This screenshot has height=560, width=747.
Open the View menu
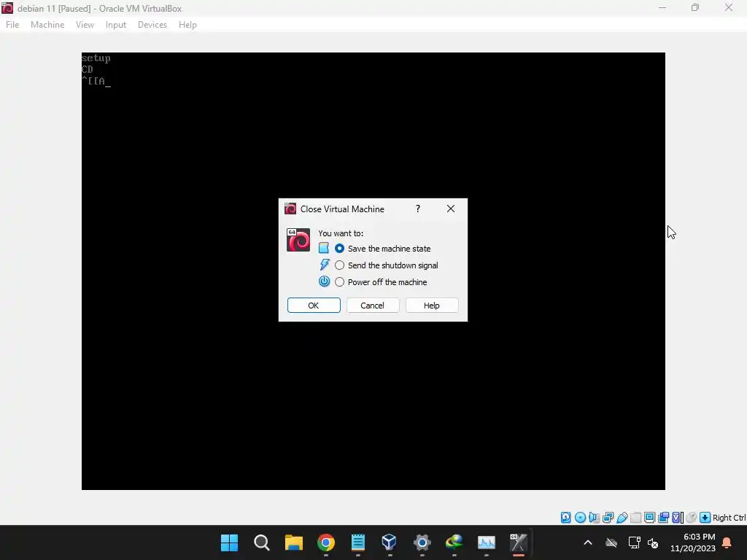click(x=85, y=25)
